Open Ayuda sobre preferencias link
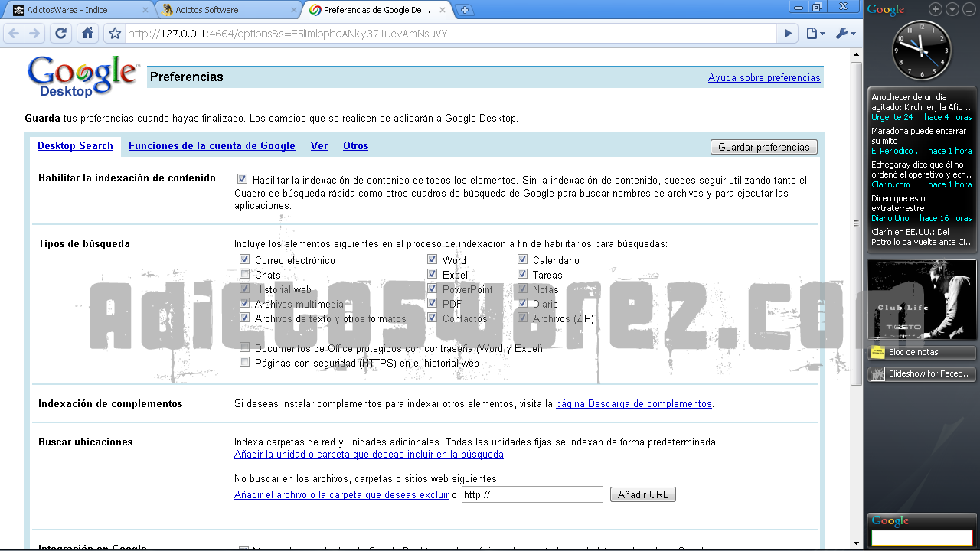The width and height of the screenshot is (980, 551). [764, 78]
